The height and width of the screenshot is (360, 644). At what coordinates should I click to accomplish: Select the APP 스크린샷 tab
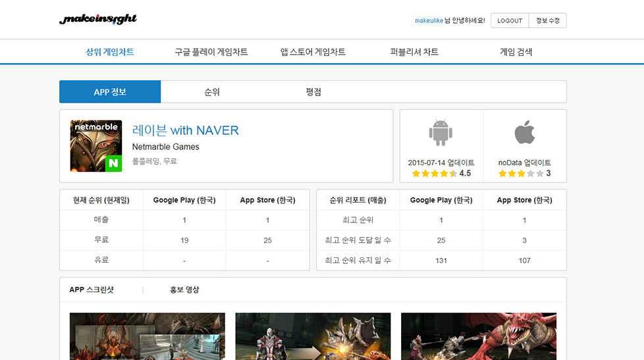pos(91,290)
